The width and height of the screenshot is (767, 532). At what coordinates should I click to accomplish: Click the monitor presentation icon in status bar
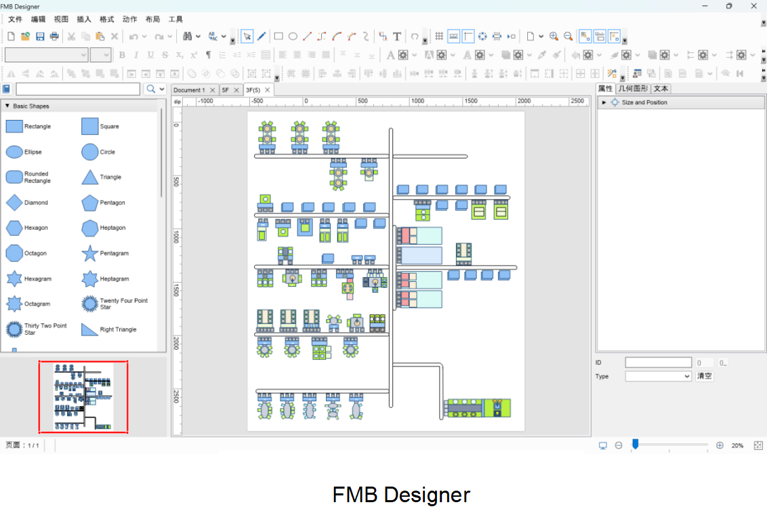602,445
